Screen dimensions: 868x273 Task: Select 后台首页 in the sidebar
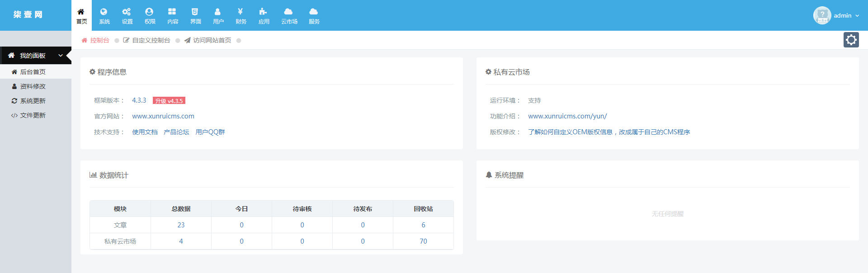[36, 72]
